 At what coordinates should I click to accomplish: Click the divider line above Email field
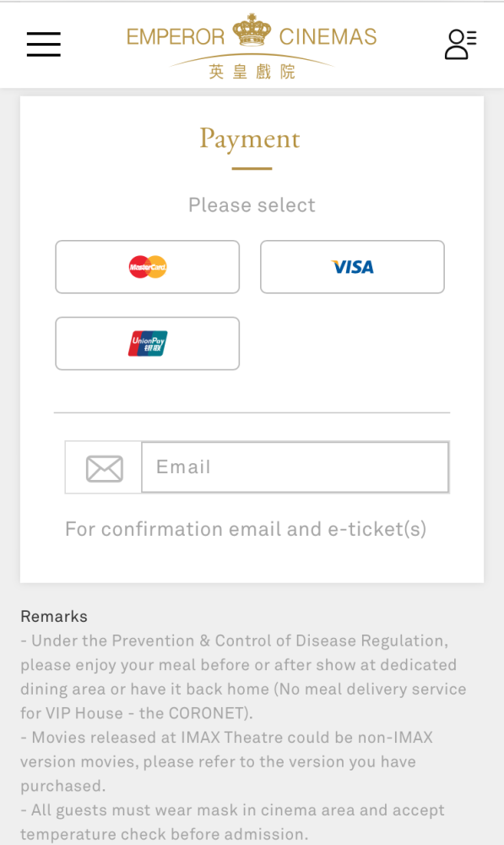click(252, 413)
